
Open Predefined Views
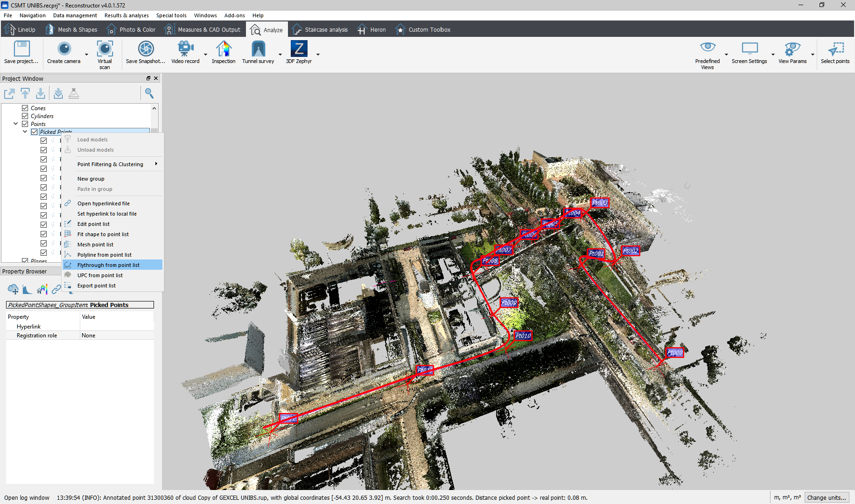tap(708, 49)
